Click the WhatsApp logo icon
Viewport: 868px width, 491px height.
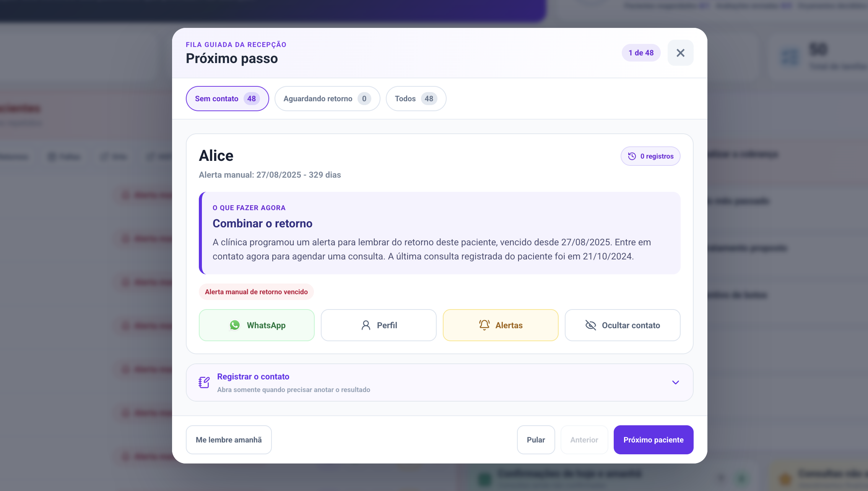(235, 325)
